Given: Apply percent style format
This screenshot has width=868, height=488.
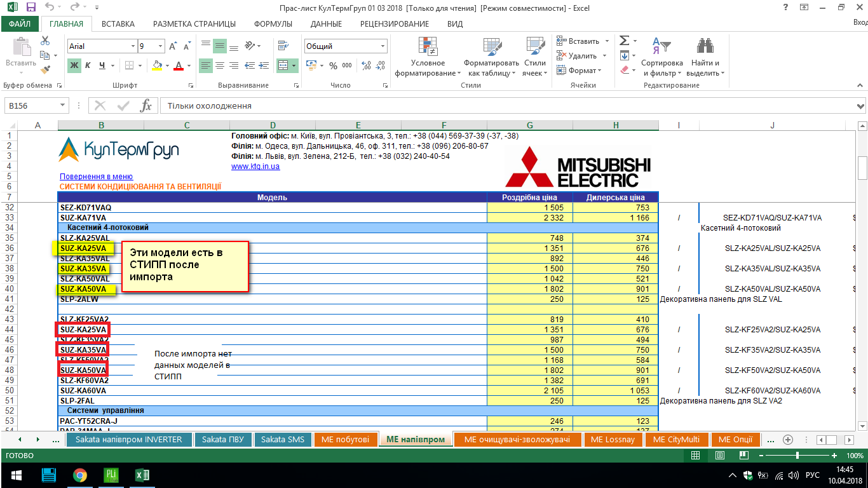Looking at the screenshot, I should pyautogui.click(x=333, y=65).
